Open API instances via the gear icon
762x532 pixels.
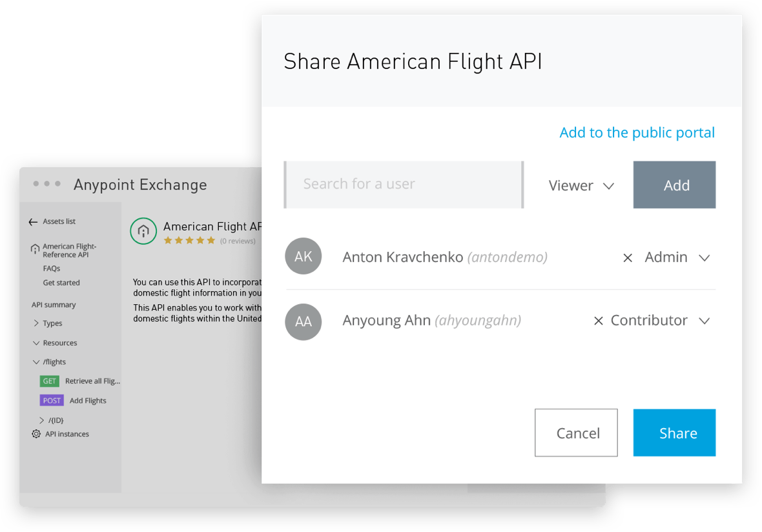tap(36, 434)
